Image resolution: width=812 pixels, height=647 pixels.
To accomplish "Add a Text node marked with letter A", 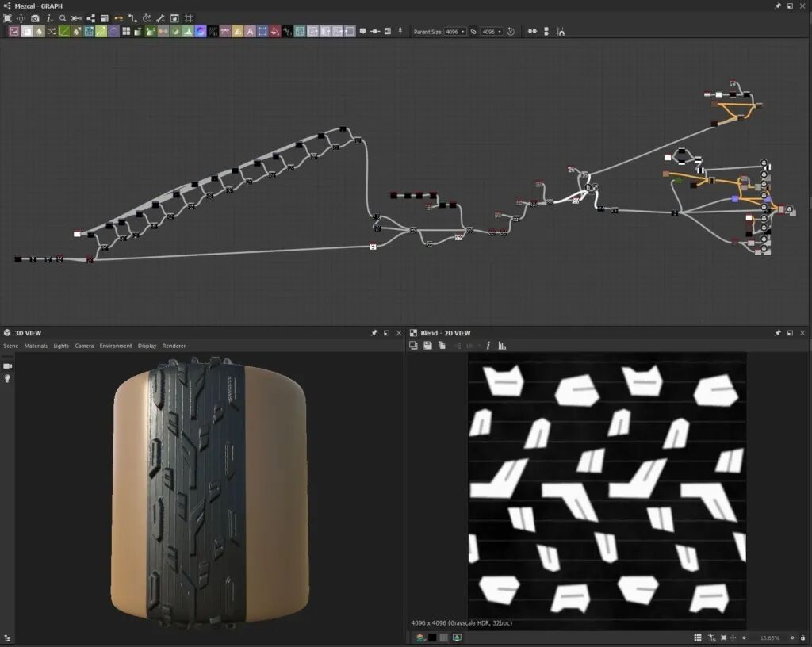I will 250,32.
